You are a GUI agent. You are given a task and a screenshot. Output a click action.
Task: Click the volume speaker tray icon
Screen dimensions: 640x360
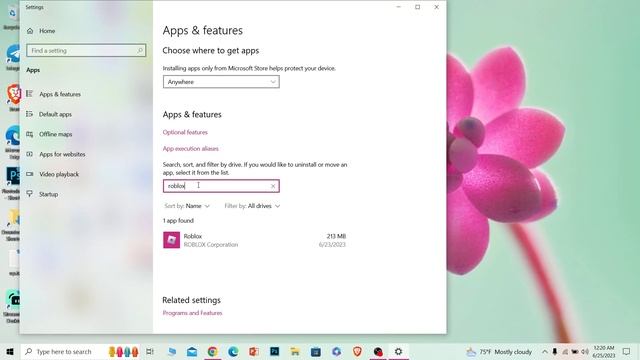tap(585, 351)
